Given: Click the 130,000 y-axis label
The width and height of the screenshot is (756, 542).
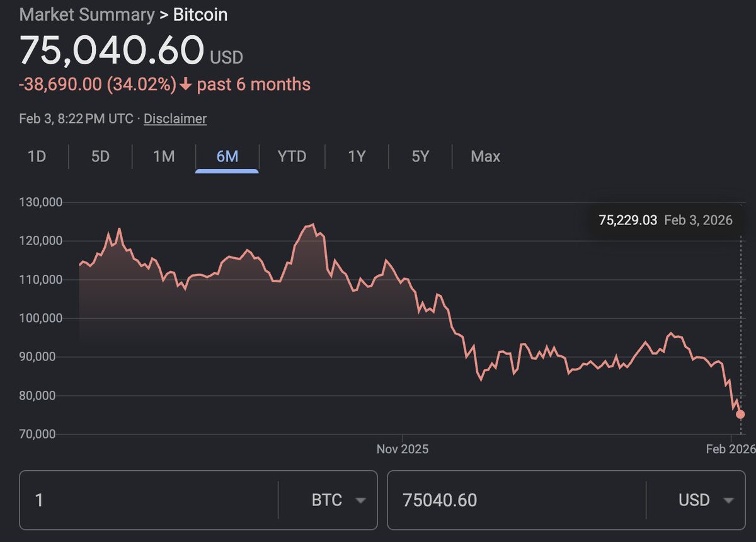Looking at the screenshot, I should coord(40,202).
